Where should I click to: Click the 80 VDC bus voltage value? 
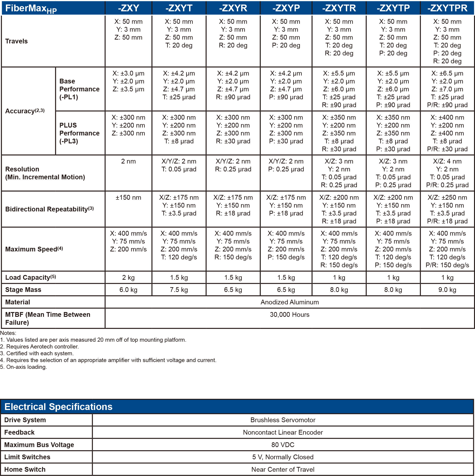click(x=283, y=445)
